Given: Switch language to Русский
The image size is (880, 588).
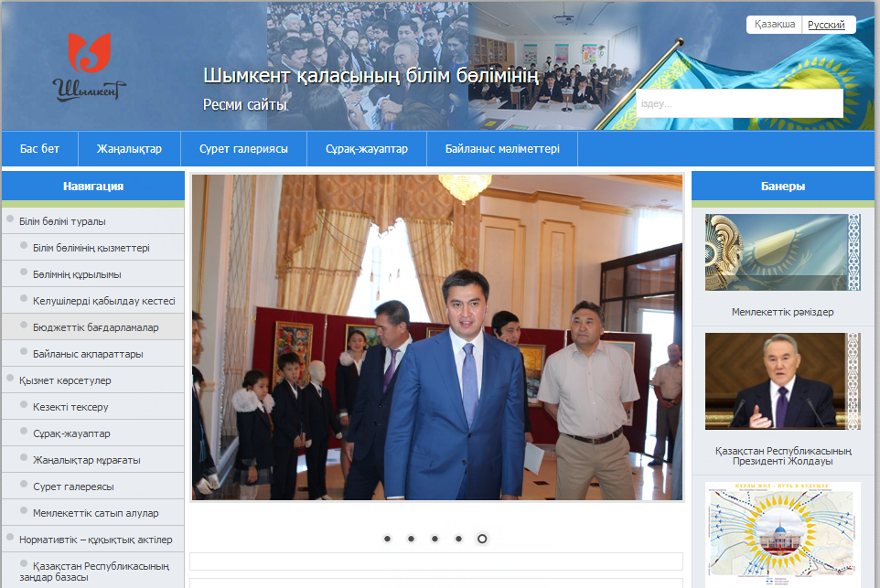Looking at the screenshot, I should coord(826,24).
